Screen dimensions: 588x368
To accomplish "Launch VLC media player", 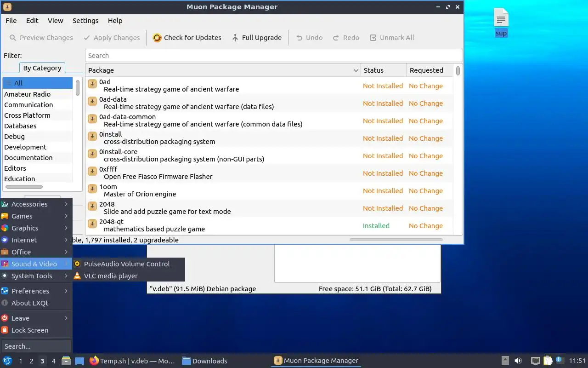I will click(129, 276).
